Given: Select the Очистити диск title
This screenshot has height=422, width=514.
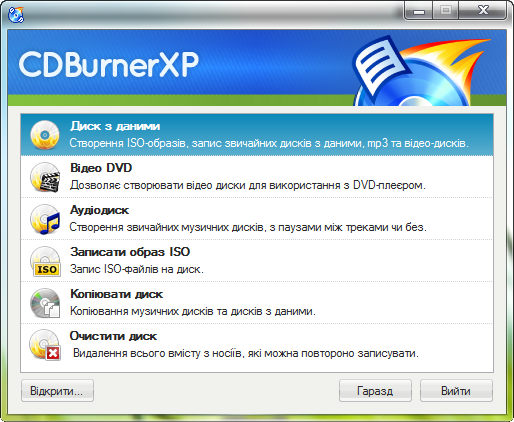Looking at the screenshot, I should coord(113,336).
